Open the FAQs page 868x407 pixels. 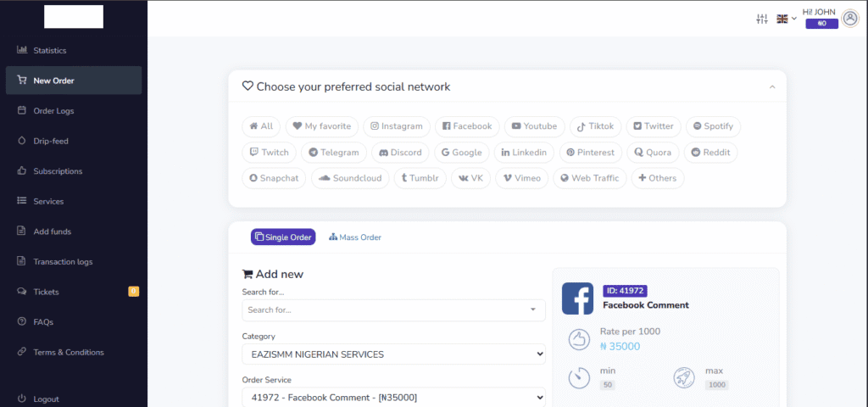click(74, 321)
